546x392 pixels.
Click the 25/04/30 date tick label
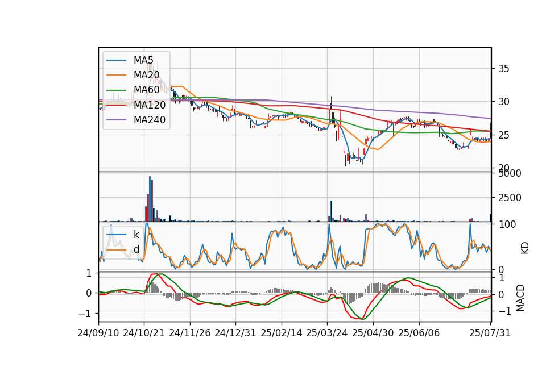(373, 333)
